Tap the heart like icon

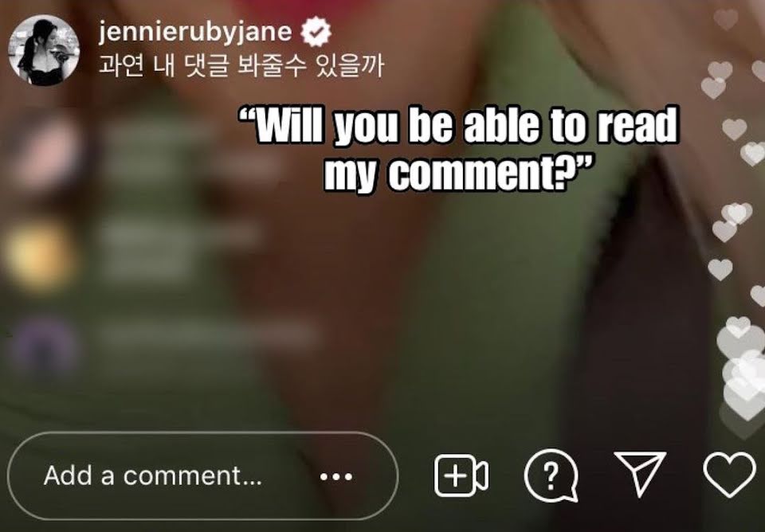[729, 475]
